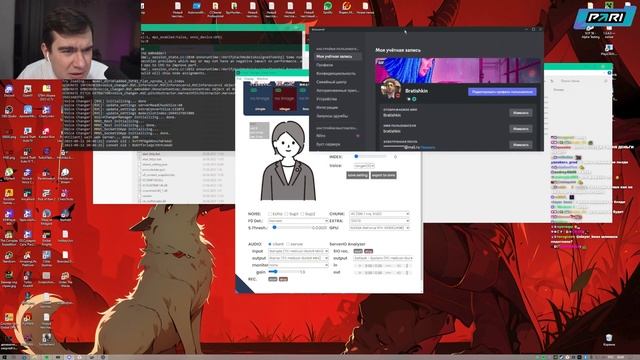Click the export to onnx button
Viewport: 640px width, 360px height.
tap(384, 175)
